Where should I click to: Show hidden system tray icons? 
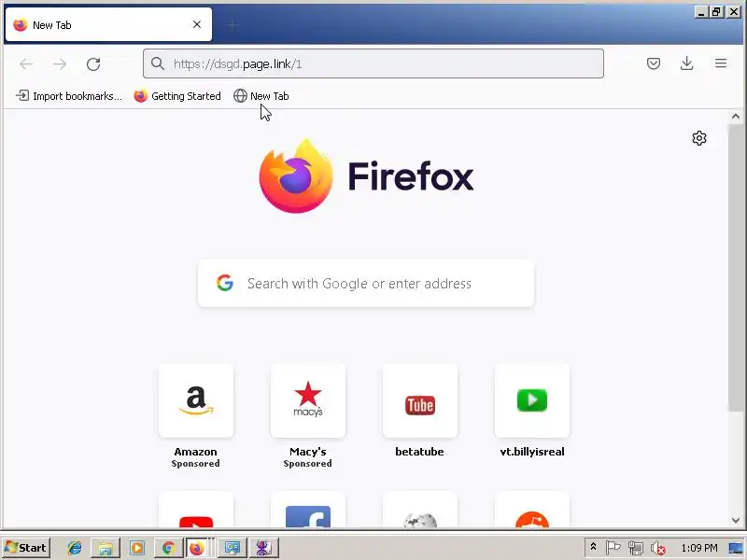click(593, 547)
